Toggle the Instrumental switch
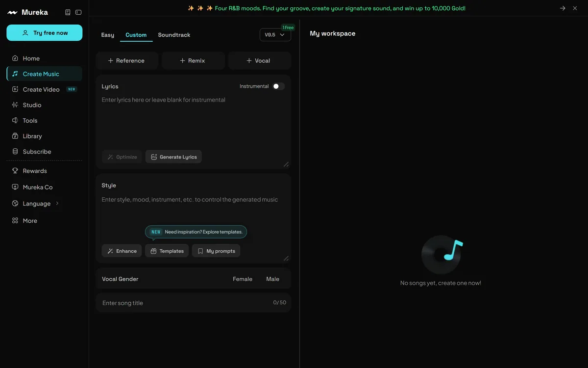Screen dimensions: 588x368 [278, 86]
